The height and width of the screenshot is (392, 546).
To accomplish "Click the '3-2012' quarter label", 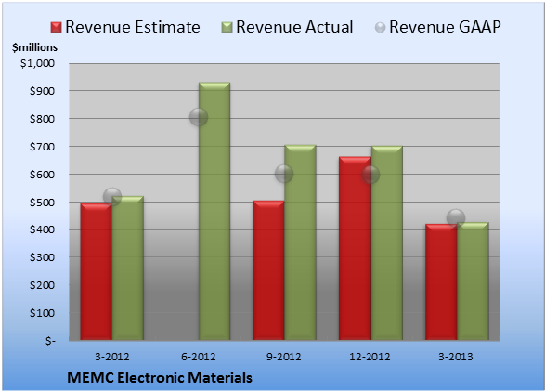I will point(111,357).
